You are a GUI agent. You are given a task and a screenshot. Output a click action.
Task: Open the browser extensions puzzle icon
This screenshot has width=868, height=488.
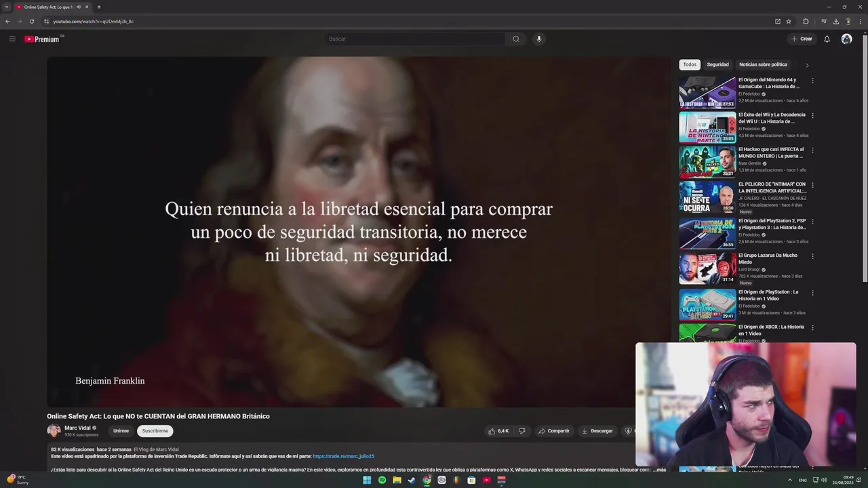click(x=806, y=21)
